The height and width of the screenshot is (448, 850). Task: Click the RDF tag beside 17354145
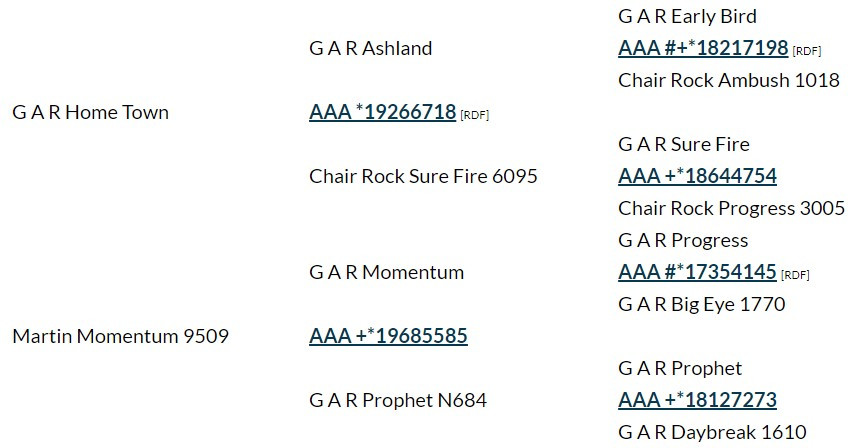(x=795, y=275)
